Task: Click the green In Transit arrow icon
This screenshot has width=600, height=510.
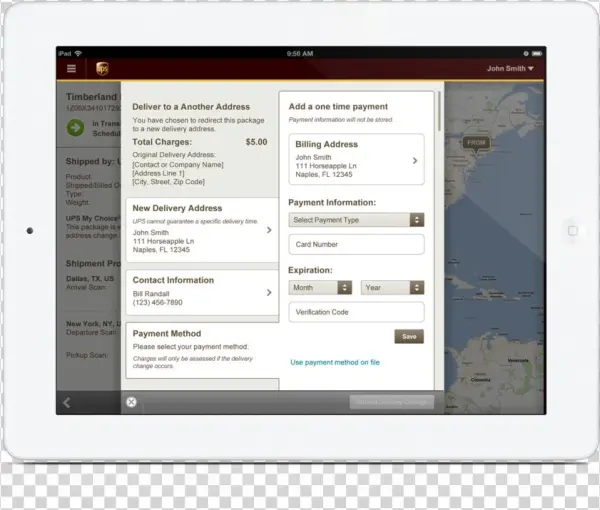Action: tap(75, 127)
